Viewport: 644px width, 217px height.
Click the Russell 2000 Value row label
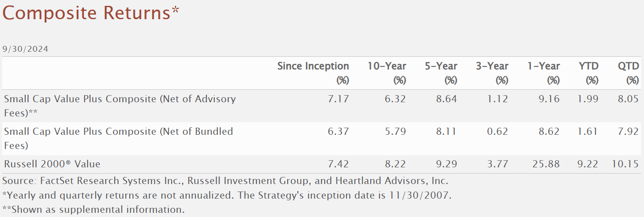pos(52,164)
